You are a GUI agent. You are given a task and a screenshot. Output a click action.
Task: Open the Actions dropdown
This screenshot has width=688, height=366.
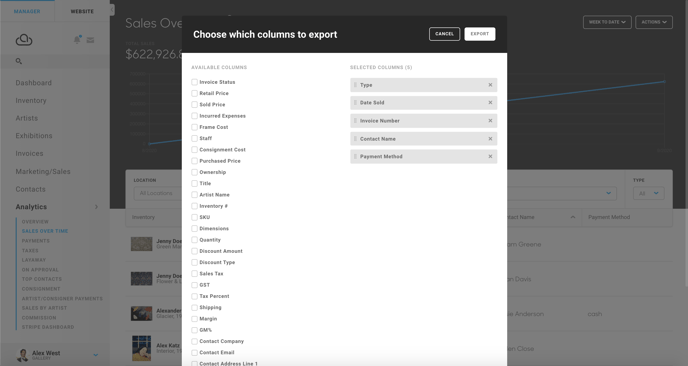point(654,22)
